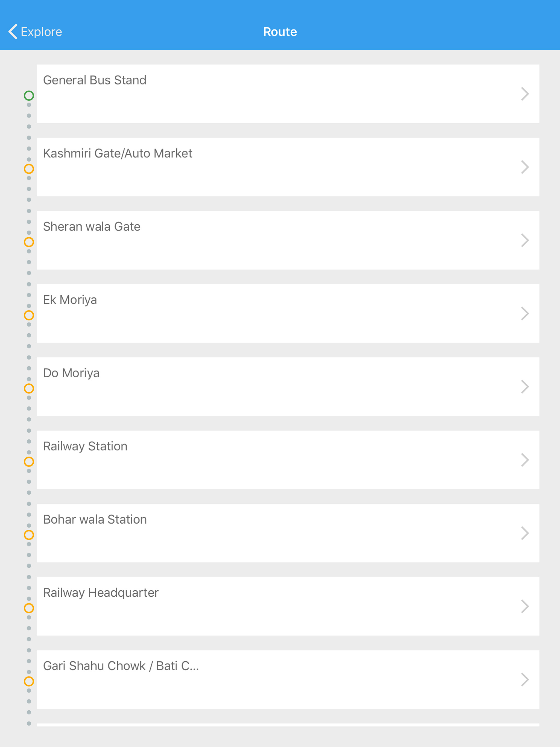
Task: Expand Kashmiri Gate/Auto Market details arrow
Action: click(524, 167)
